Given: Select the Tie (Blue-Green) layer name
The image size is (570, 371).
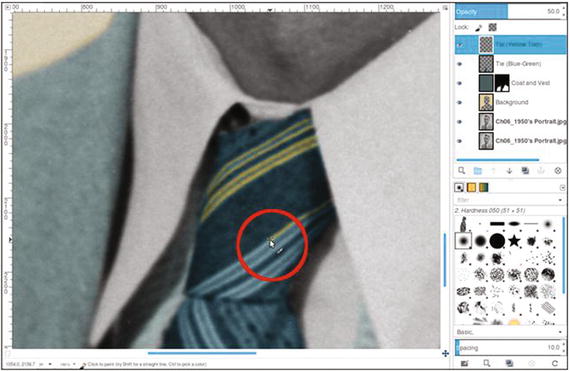Looking at the screenshot, I should pos(518,64).
